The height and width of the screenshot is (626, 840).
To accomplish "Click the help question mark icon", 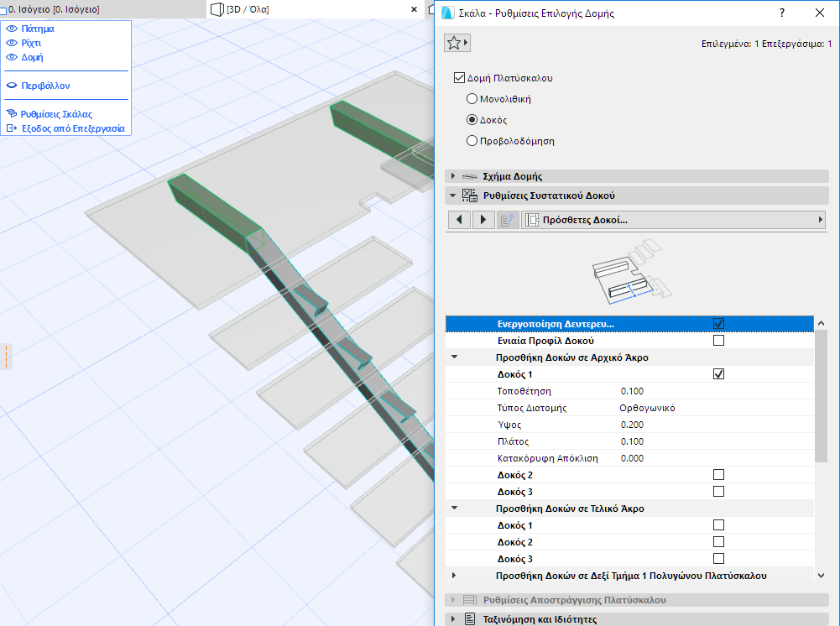I will [x=782, y=13].
